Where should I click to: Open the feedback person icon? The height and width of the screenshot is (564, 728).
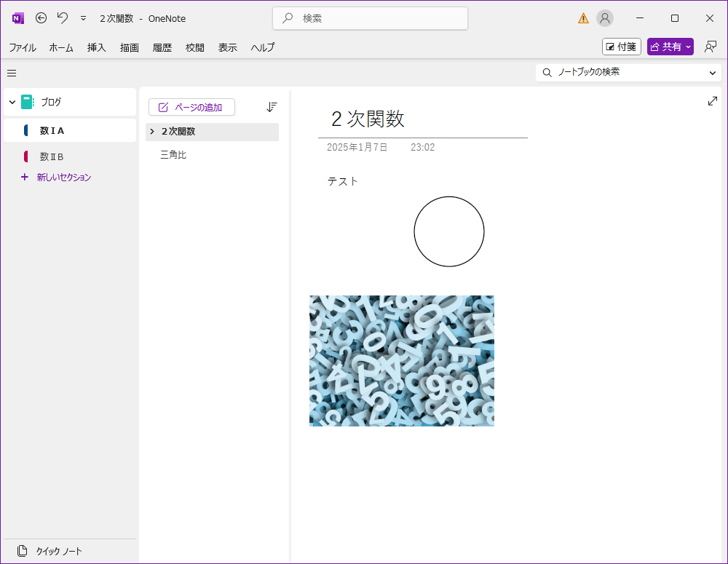711,47
